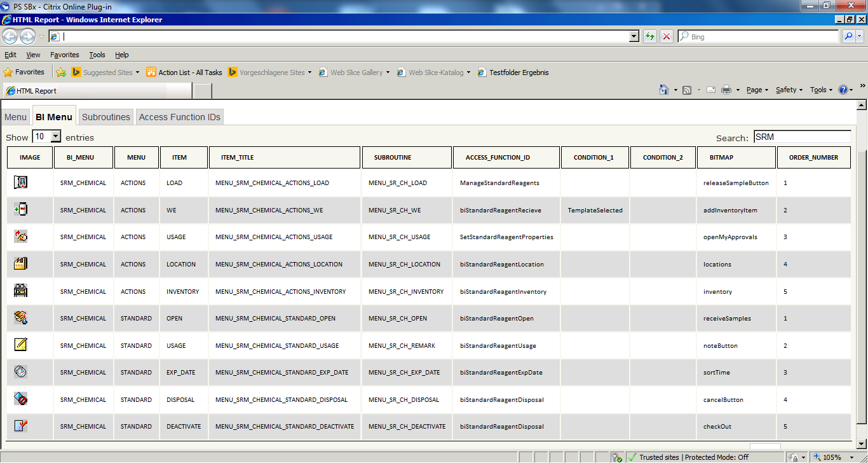Click the DEACTIVATE row checkOut icon

click(x=21, y=426)
